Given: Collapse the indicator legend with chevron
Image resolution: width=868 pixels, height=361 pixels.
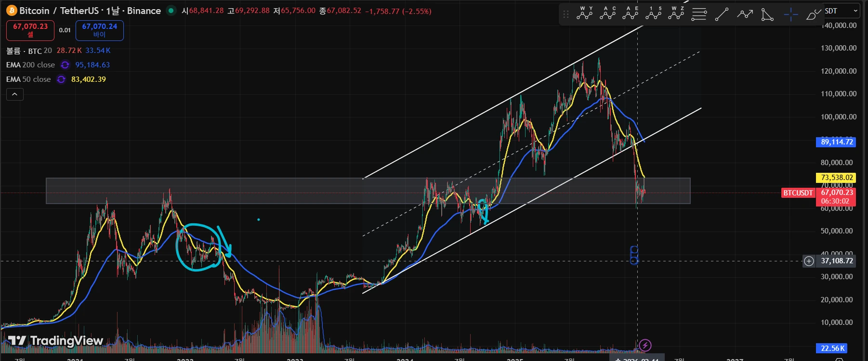Looking at the screenshot, I should [15, 94].
